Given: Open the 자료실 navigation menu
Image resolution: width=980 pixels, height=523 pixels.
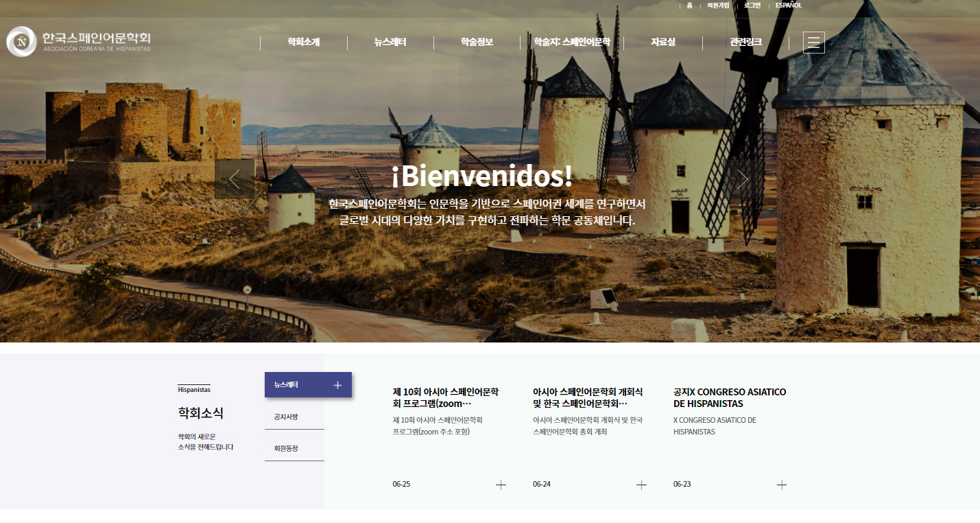Looking at the screenshot, I should (x=662, y=43).
